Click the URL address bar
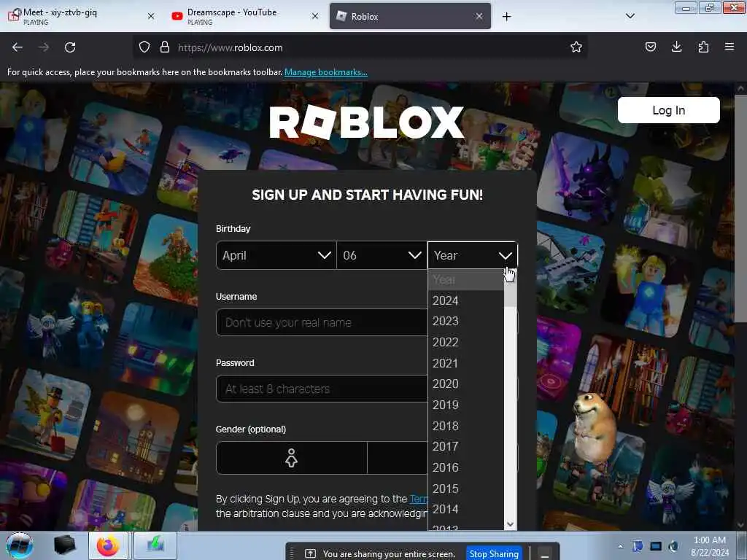 point(360,47)
